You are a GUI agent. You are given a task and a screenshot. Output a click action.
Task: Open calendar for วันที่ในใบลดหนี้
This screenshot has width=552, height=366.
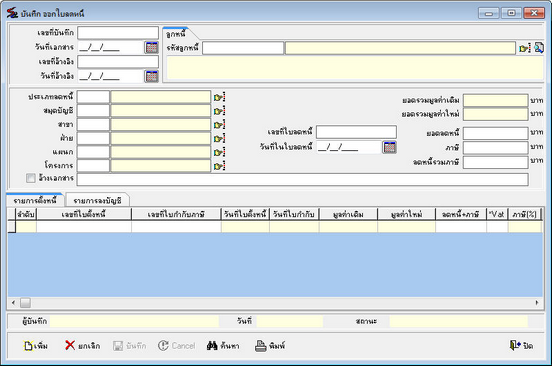[389, 147]
